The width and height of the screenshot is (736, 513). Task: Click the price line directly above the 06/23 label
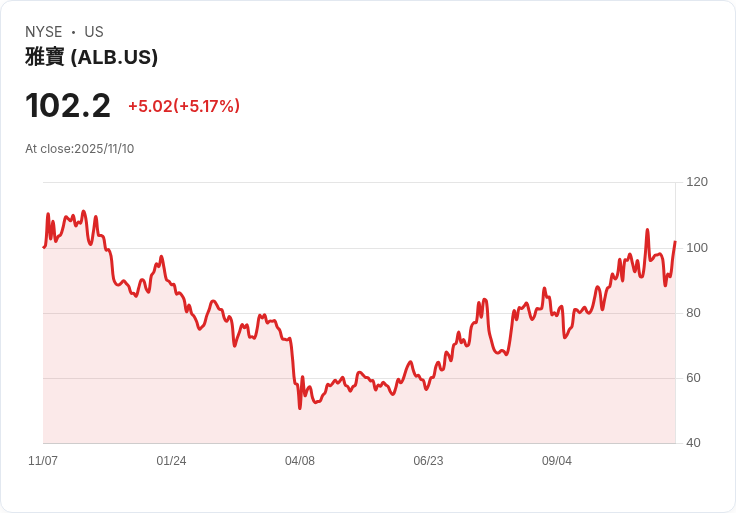[428, 386]
